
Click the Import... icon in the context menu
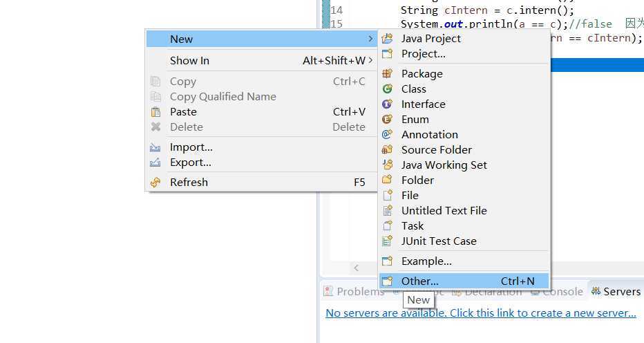click(x=155, y=147)
